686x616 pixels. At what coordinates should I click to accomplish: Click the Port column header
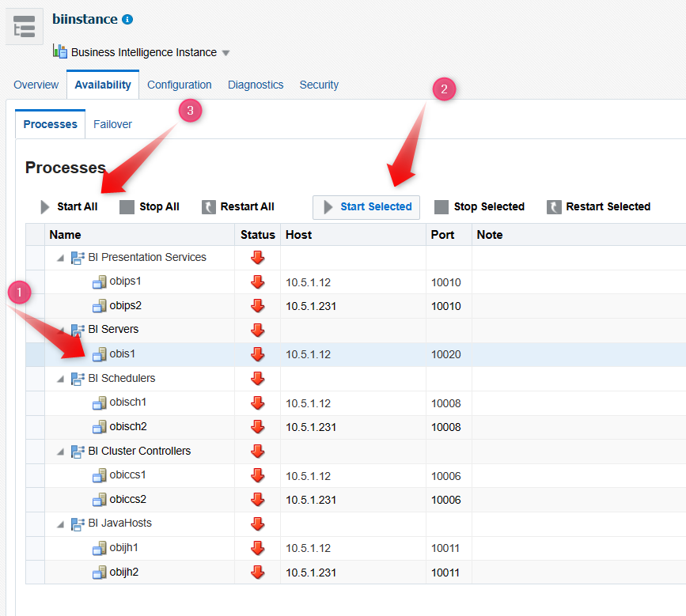[x=449, y=235]
